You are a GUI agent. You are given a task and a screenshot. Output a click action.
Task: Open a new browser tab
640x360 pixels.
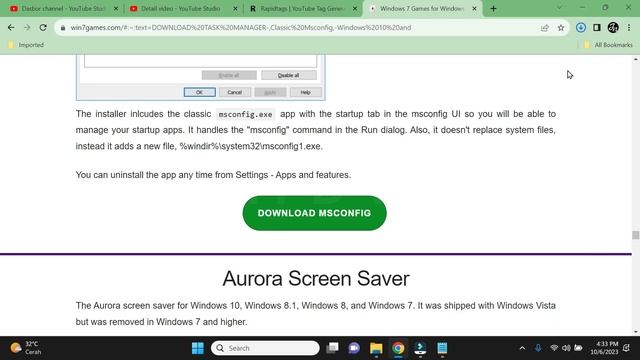[x=493, y=9]
